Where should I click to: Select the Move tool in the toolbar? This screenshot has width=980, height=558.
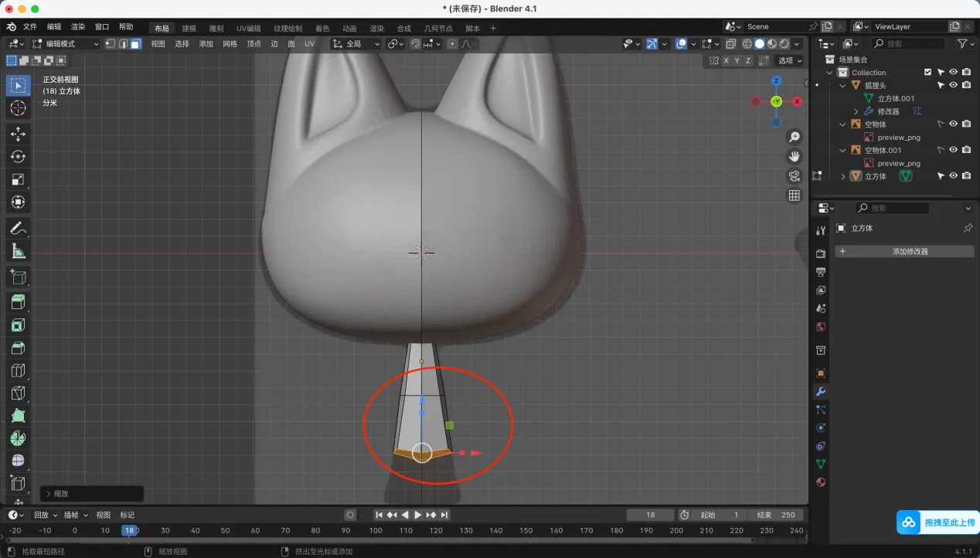[x=18, y=134]
